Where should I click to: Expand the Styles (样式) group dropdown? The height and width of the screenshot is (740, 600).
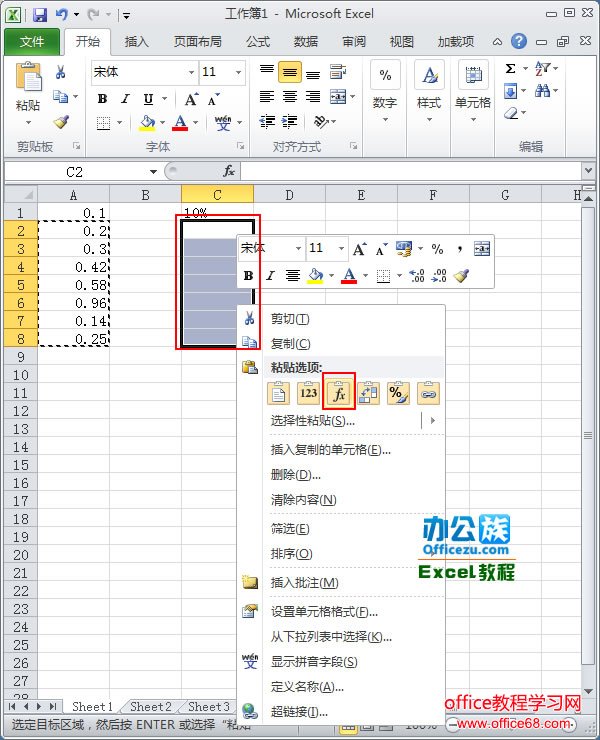pos(429,119)
